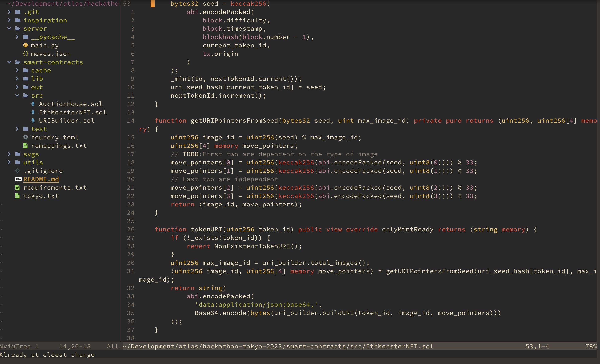Click the open folder icon next to smart-contracts
The height and width of the screenshot is (364, 600).
coord(18,62)
